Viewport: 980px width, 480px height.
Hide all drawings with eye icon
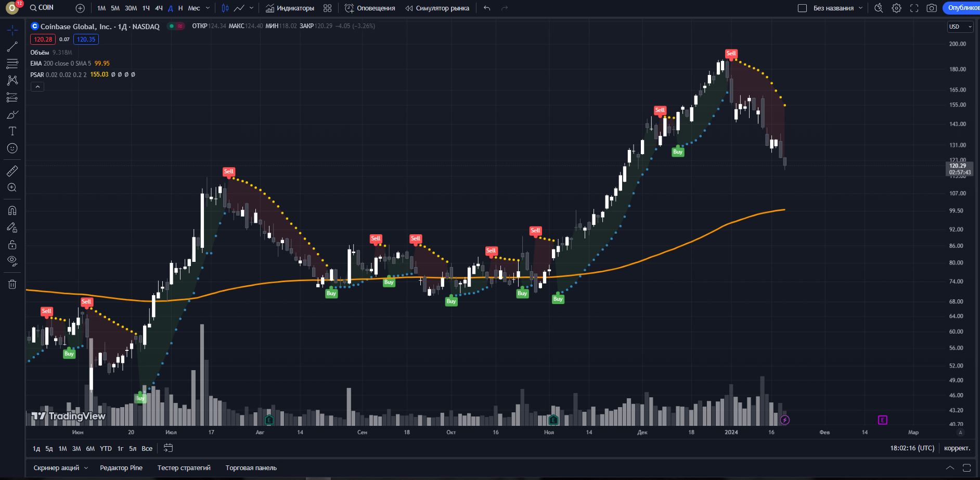click(x=12, y=261)
